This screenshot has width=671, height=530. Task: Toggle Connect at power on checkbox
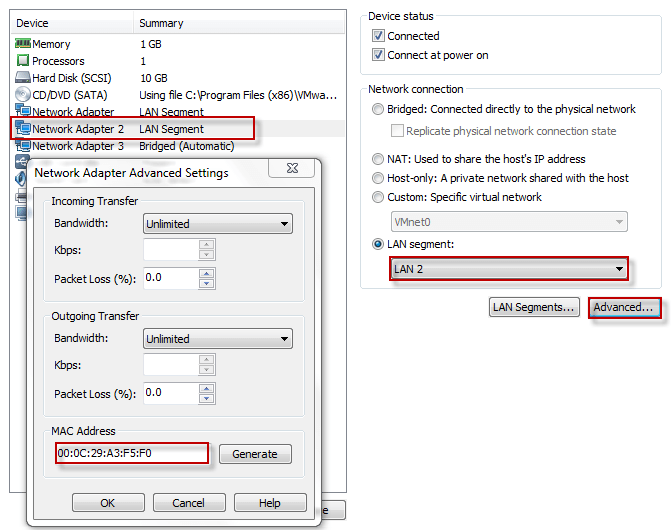pos(378,55)
